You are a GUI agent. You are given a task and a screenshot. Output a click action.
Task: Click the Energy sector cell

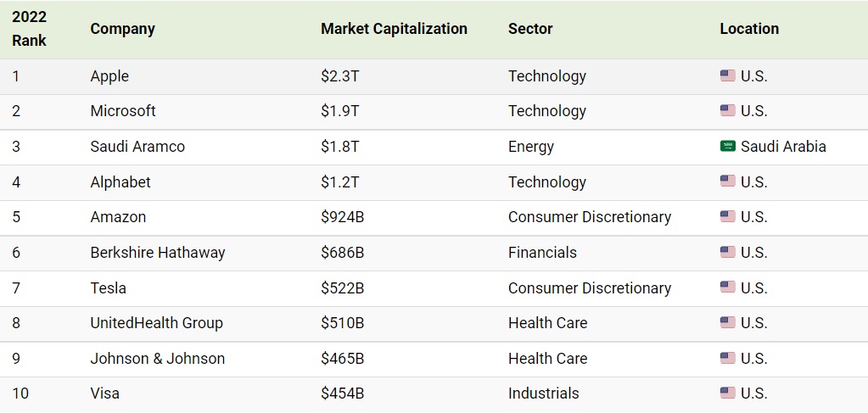531,147
